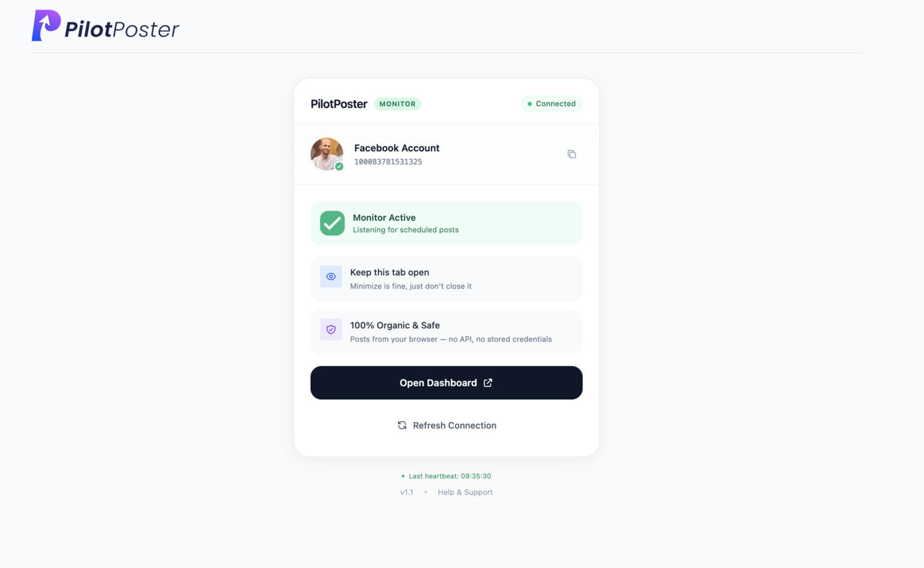
Task: Click the MONITOR badge label
Action: click(x=397, y=104)
